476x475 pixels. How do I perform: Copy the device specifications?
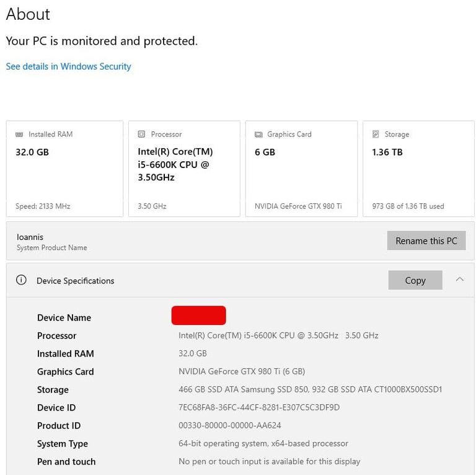(x=415, y=280)
